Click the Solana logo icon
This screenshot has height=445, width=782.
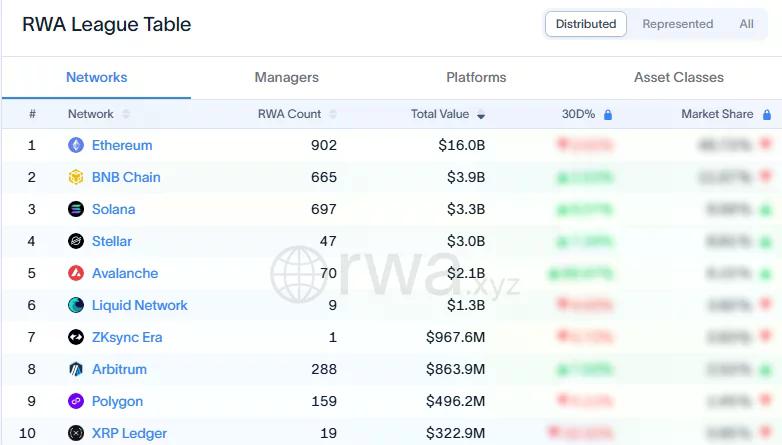click(x=76, y=209)
